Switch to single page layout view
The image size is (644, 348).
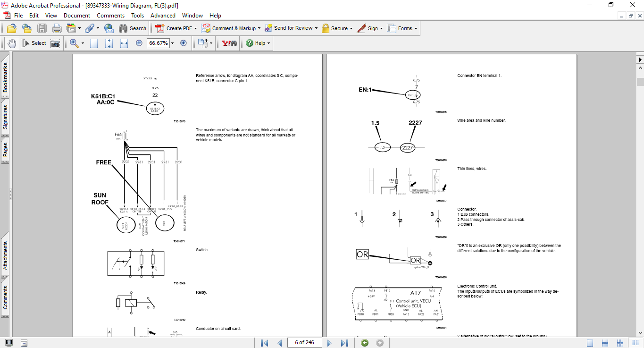590,343
